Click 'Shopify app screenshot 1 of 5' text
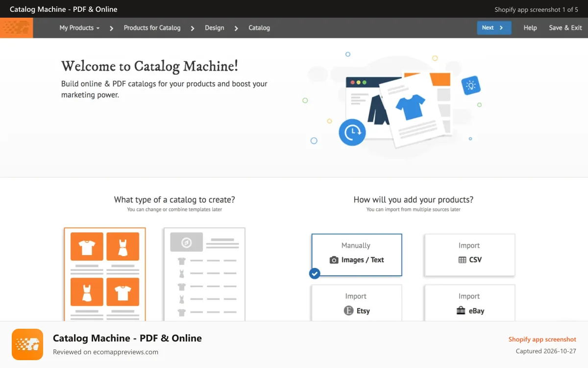 [x=537, y=9]
